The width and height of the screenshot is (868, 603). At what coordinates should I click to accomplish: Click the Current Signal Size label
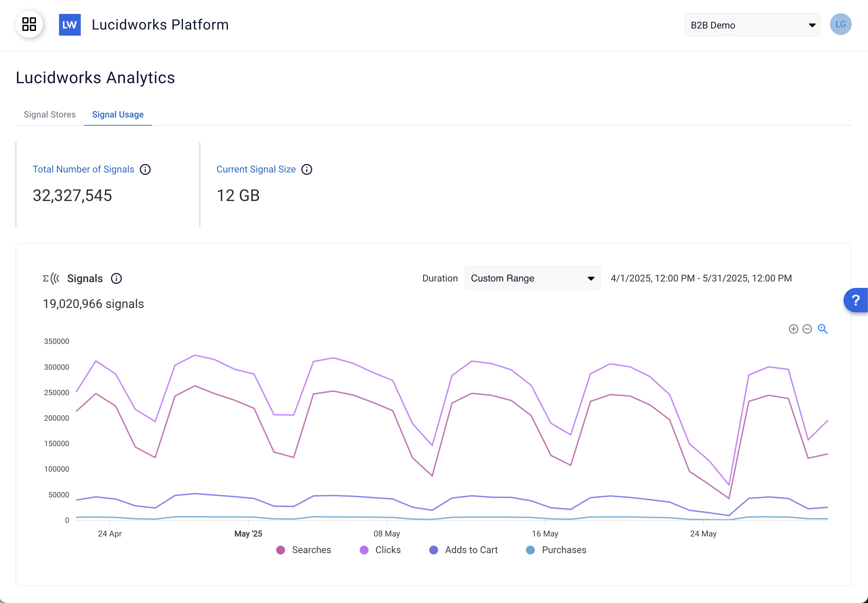(256, 170)
